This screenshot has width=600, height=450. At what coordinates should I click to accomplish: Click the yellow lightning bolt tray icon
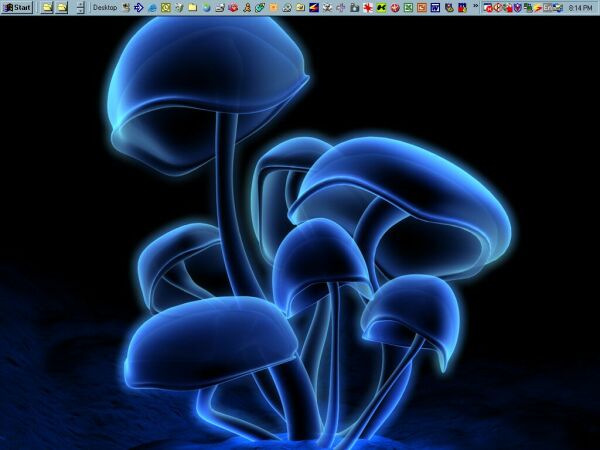(x=538, y=7)
